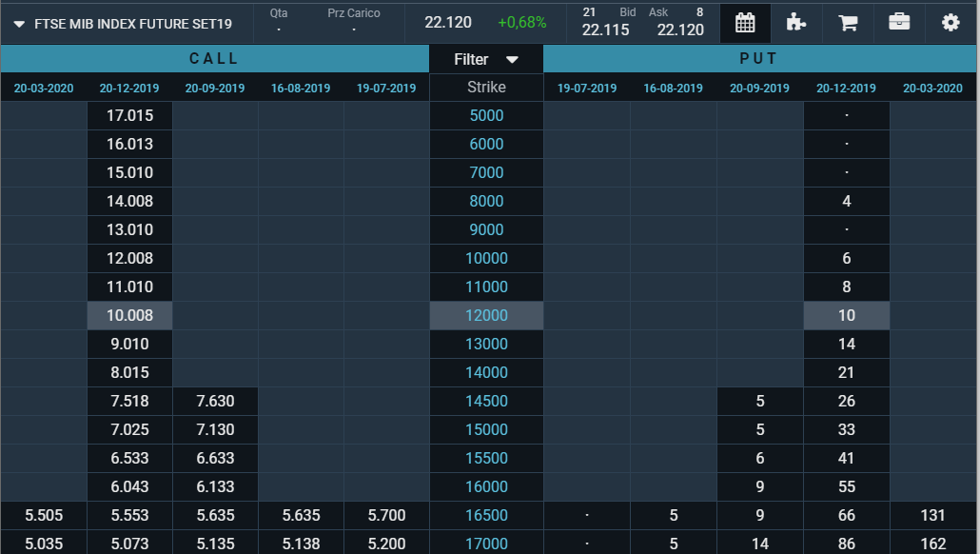Select PUT expiry 20-09-2019 column header
Viewport: 980px width, 554px height.
759,89
